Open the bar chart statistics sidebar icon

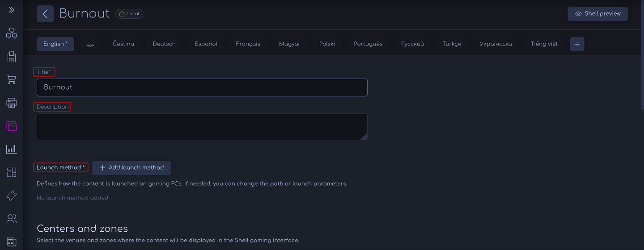click(x=12, y=149)
